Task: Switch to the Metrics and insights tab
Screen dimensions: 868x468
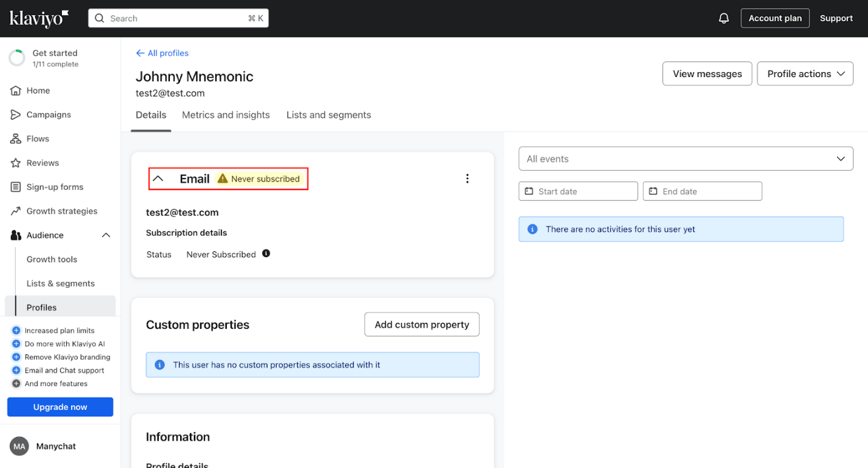Action: [226, 115]
